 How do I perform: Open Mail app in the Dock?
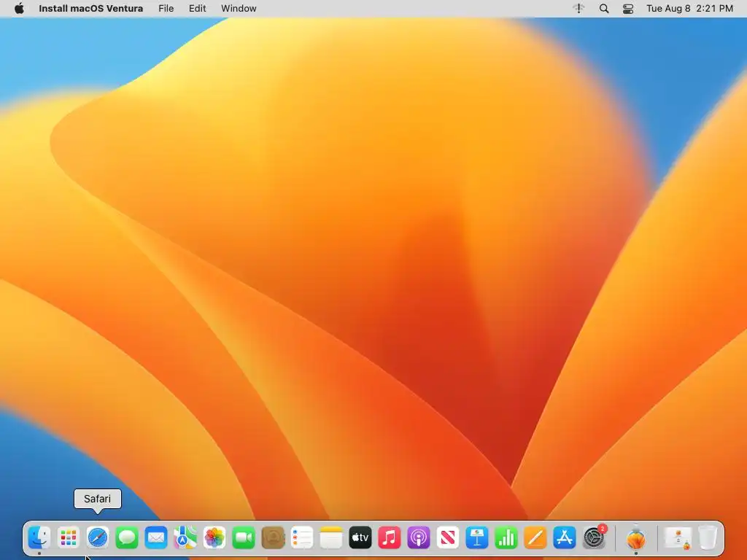(x=156, y=537)
